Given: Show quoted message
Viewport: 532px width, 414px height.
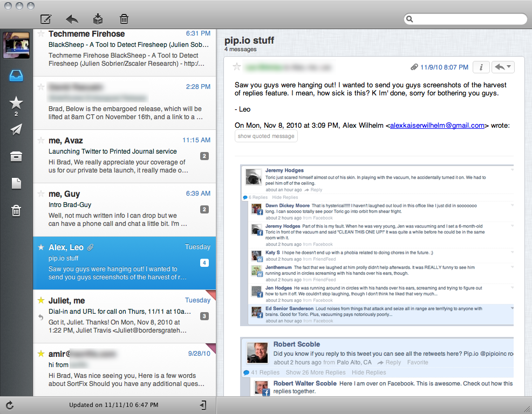Looking at the screenshot, I should 266,136.
